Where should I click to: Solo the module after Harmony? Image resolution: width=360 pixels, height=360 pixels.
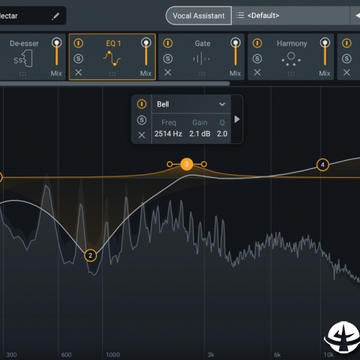[x=347, y=59]
